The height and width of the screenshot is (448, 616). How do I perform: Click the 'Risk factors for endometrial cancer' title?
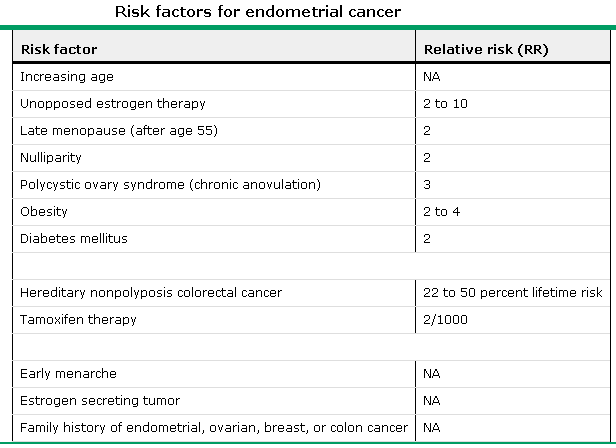tap(258, 12)
